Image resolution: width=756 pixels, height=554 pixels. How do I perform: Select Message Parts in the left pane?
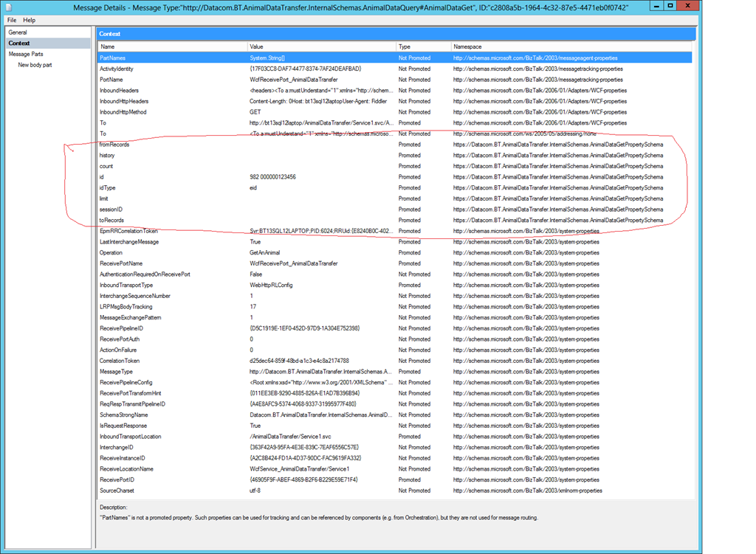pyautogui.click(x=26, y=54)
